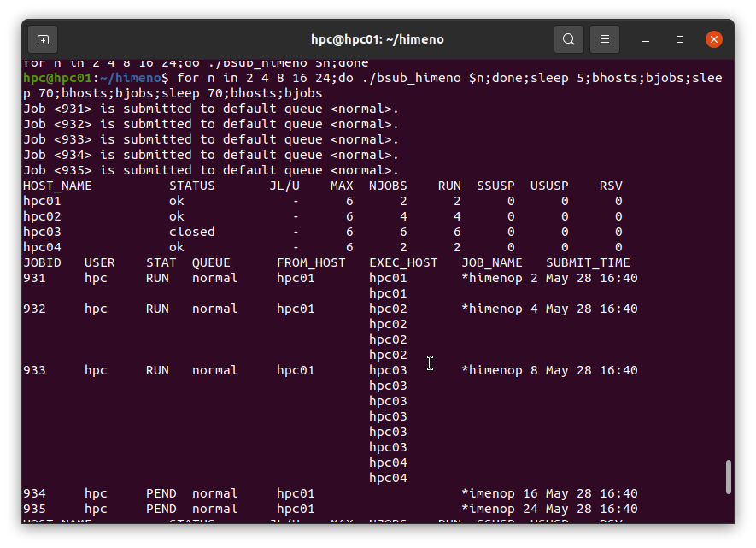The image size is (756, 548).
Task: Click job ID 934
Action: coord(34,493)
